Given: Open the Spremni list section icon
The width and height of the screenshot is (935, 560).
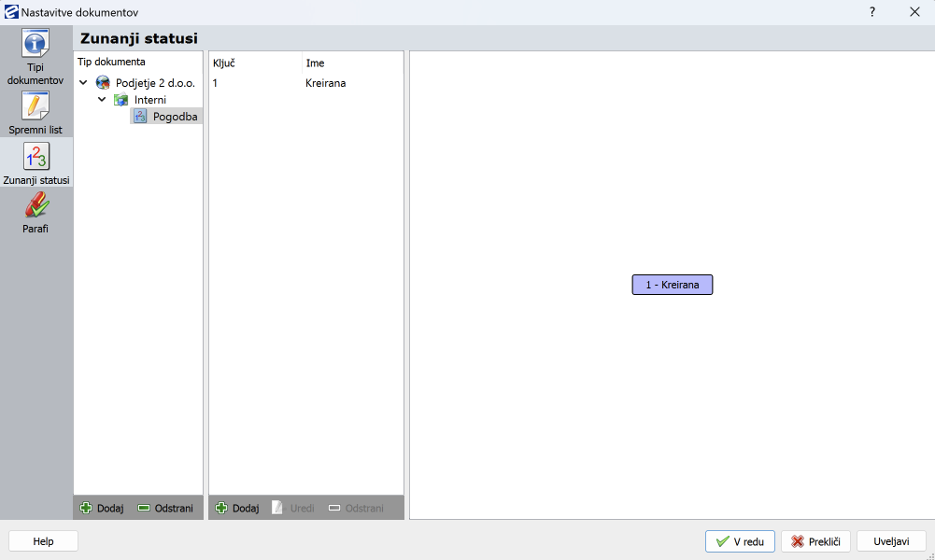Looking at the screenshot, I should [x=36, y=105].
